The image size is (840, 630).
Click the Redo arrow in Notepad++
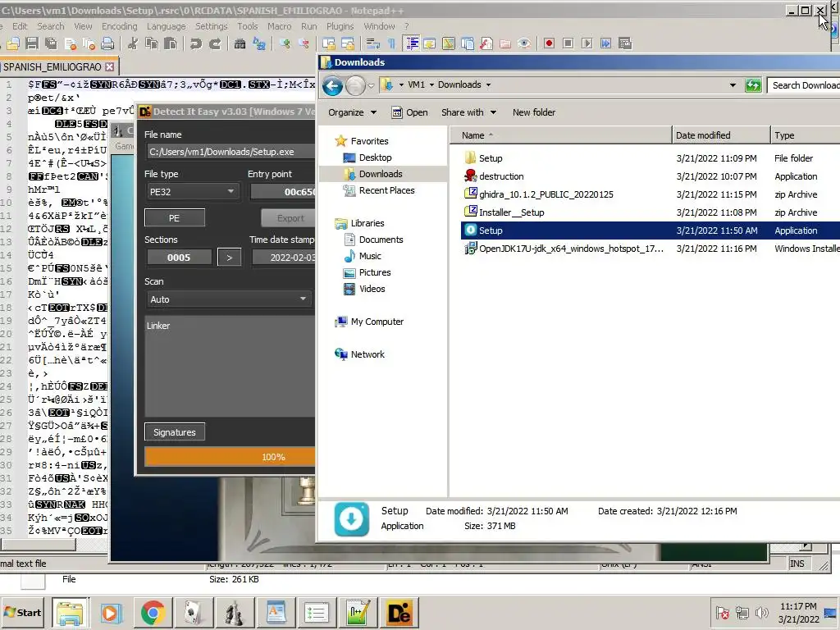[x=215, y=43]
